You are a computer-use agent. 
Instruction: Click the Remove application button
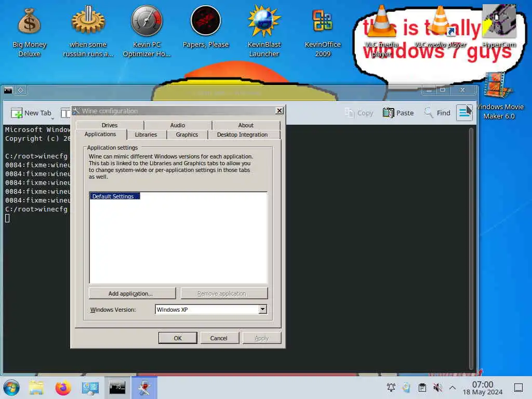224,294
